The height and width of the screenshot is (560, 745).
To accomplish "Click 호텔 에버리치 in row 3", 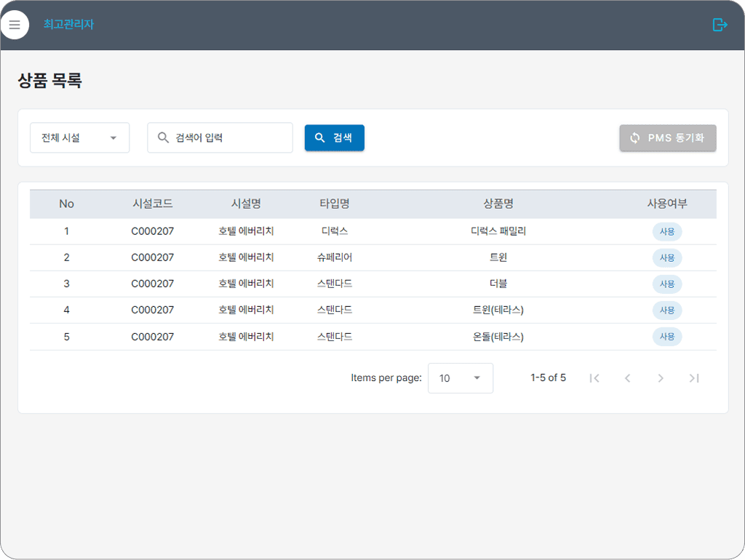I will coord(246,284).
